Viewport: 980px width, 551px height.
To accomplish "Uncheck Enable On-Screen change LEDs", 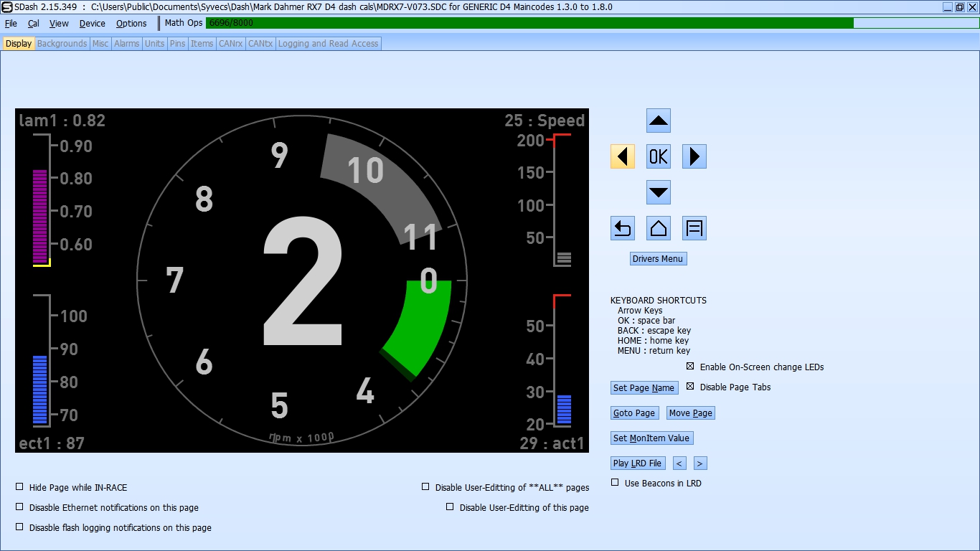I will (x=690, y=367).
